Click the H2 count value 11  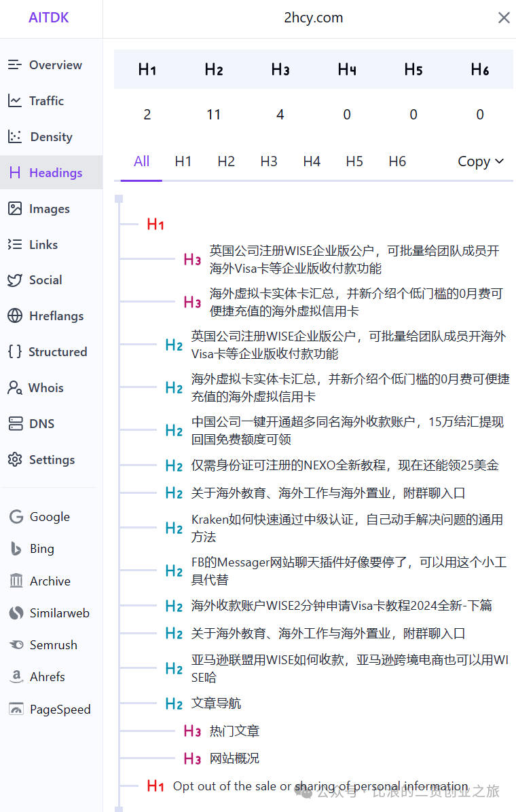point(214,115)
